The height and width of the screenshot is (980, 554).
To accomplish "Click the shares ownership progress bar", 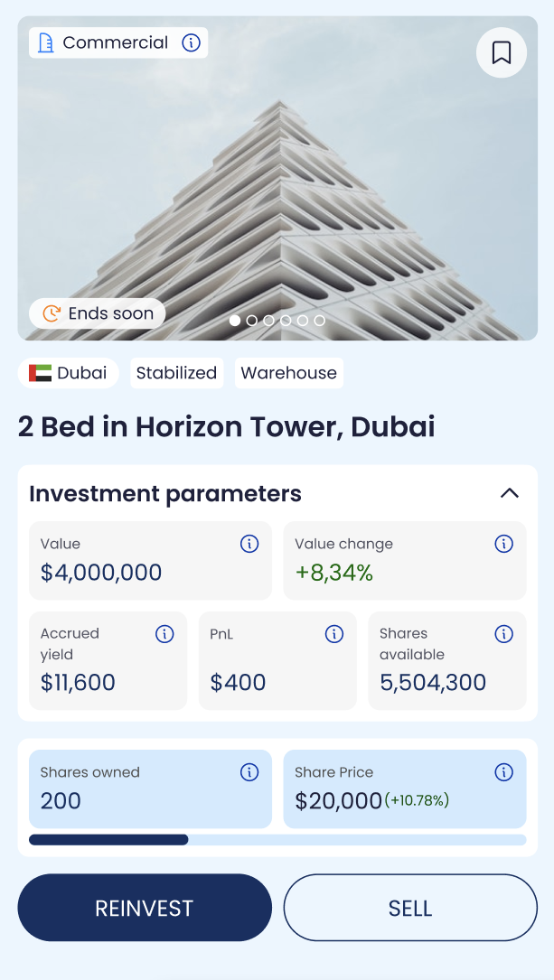I will 277,840.
